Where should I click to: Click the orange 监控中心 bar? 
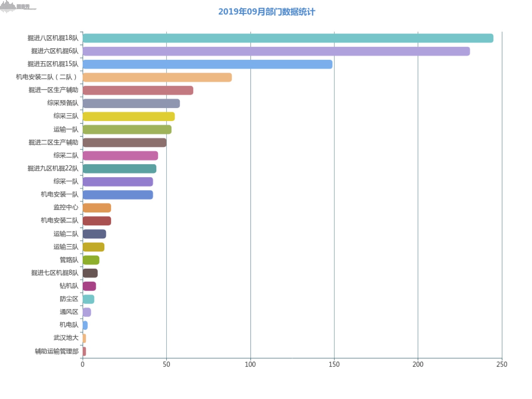97,208
